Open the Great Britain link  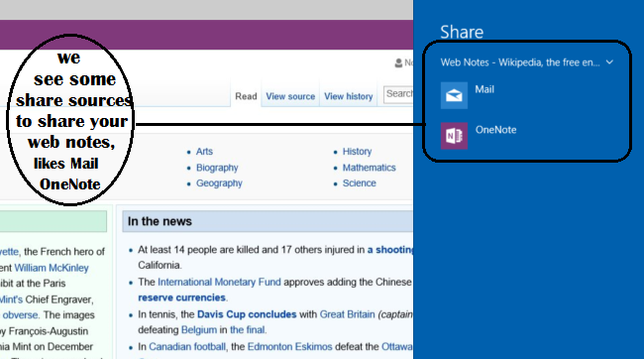click(x=347, y=314)
